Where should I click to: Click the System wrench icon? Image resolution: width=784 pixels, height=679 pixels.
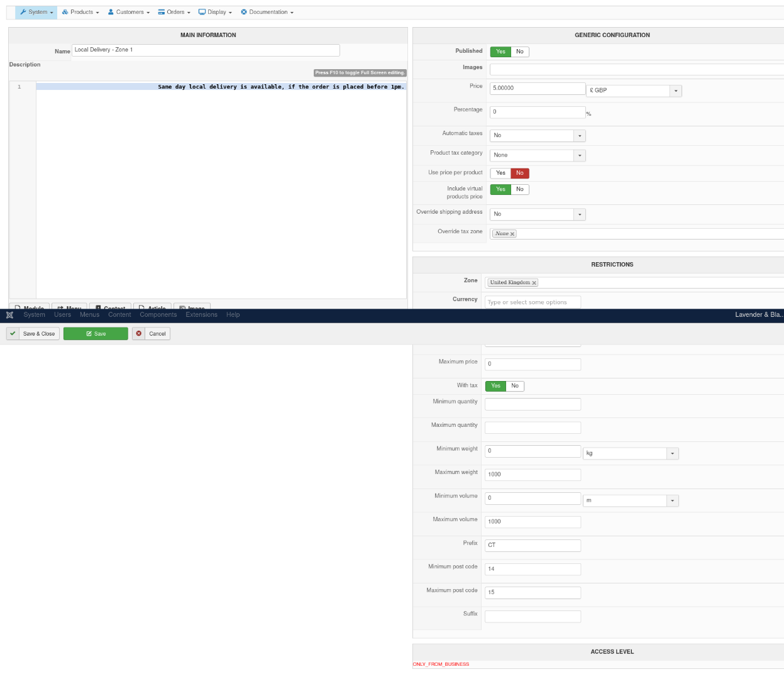click(x=23, y=12)
